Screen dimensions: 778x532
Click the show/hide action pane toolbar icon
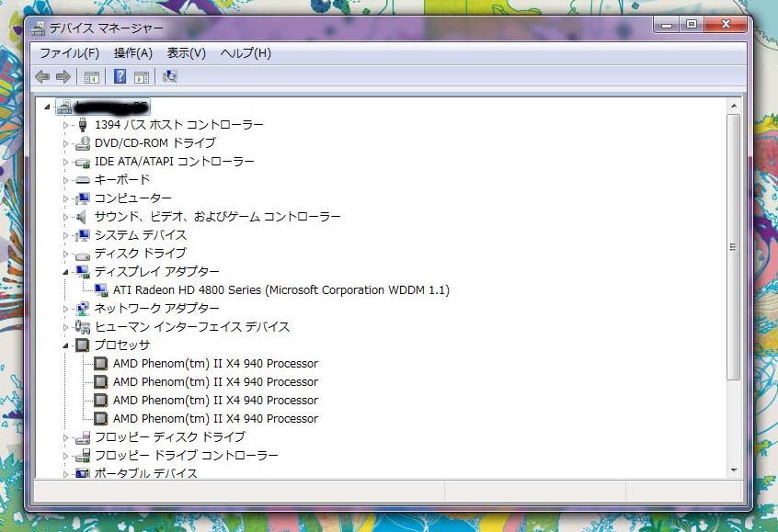point(142,77)
